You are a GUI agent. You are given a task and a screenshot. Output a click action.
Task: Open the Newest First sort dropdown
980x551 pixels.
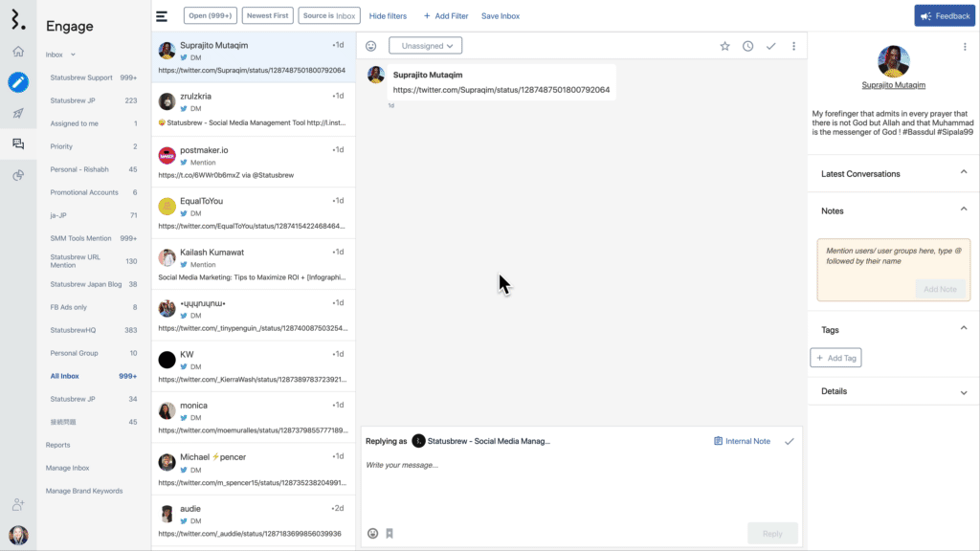tap(267, 15)
